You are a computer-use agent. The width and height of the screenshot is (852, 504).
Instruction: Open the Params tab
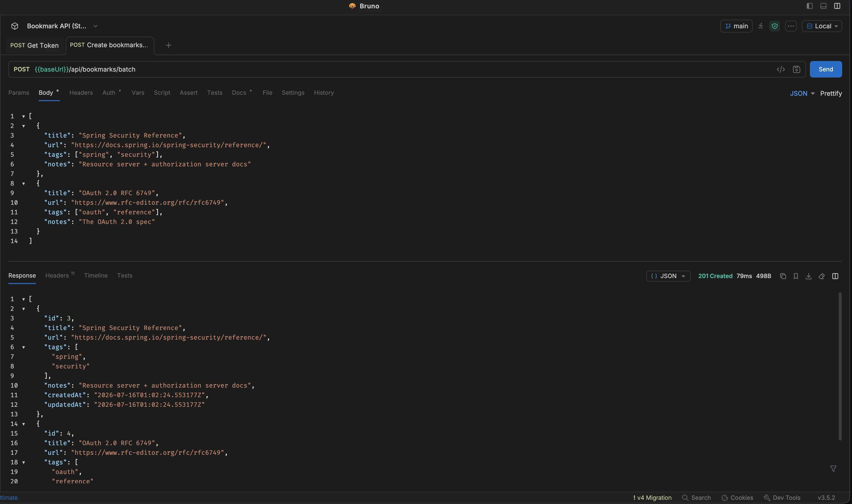[19, 93]
